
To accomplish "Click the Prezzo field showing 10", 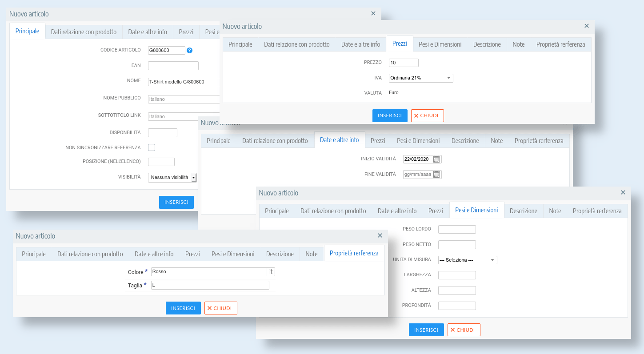I will point(403,63).
